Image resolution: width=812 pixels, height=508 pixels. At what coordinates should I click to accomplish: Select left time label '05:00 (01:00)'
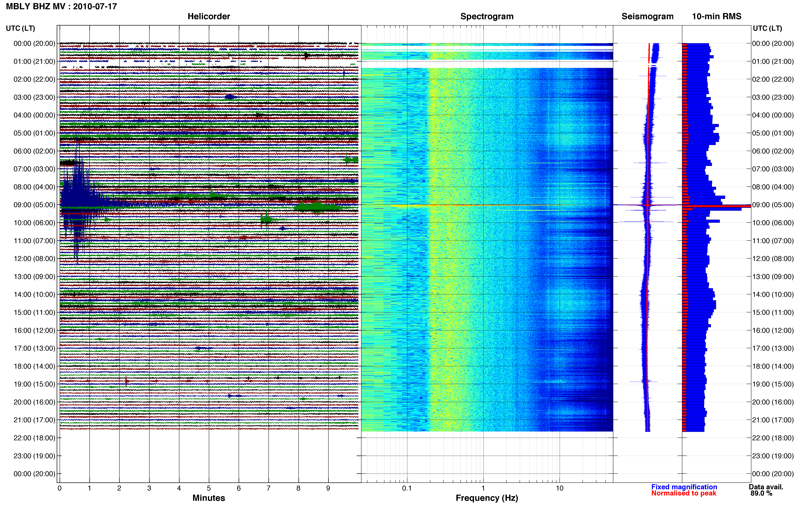34,133
